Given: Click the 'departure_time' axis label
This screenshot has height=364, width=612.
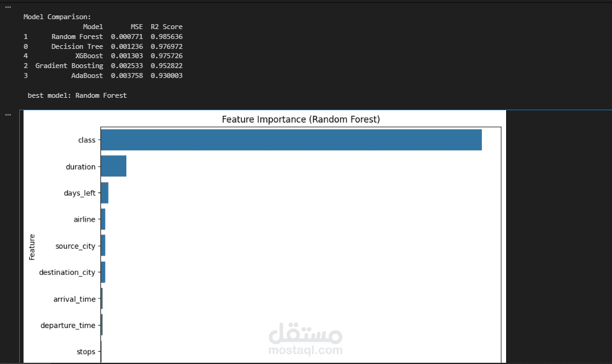Looking at the screenshot, I should 68,326.
